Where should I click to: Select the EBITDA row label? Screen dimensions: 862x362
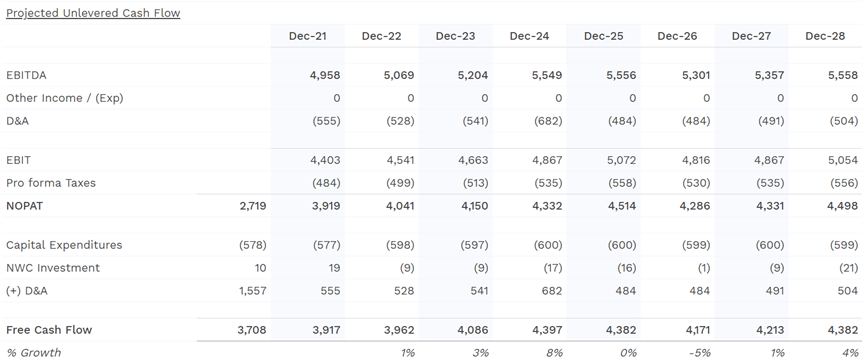(x=26, y=75)
